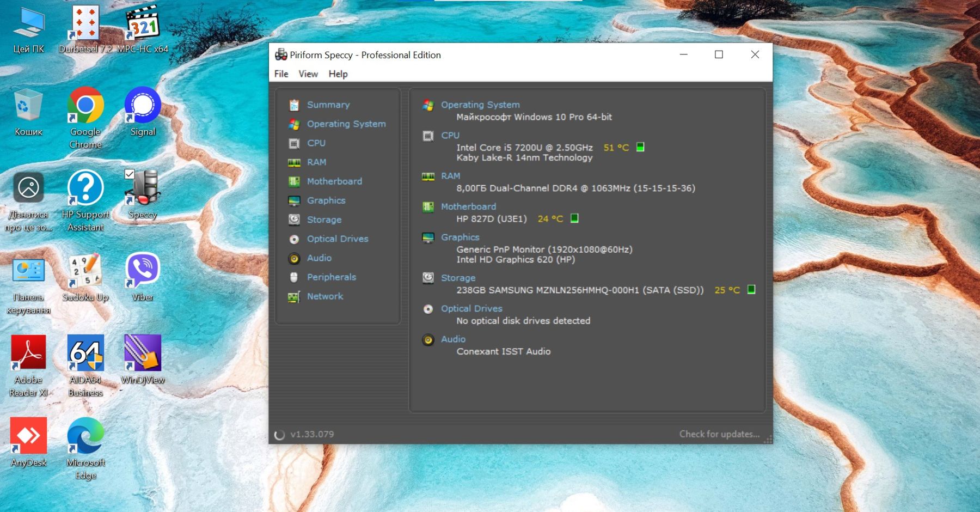The width and height of the screenshot is (980, 512).
Task: Open the Summary section in sidebar
Action: click(328, 105)
